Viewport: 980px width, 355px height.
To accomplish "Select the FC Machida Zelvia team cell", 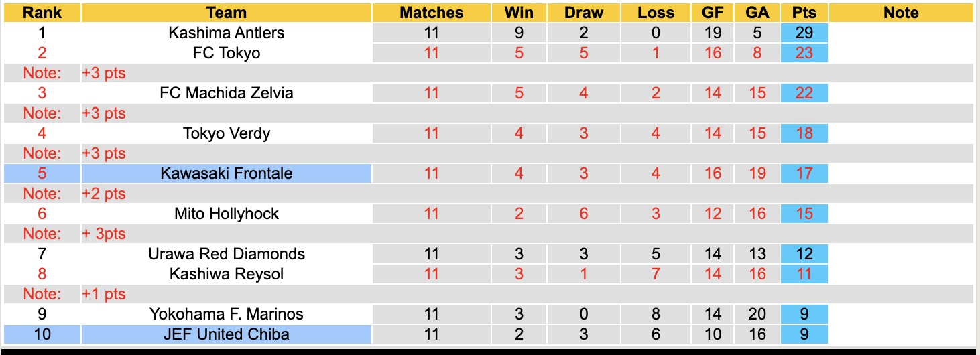I will (x=227, y=93).
